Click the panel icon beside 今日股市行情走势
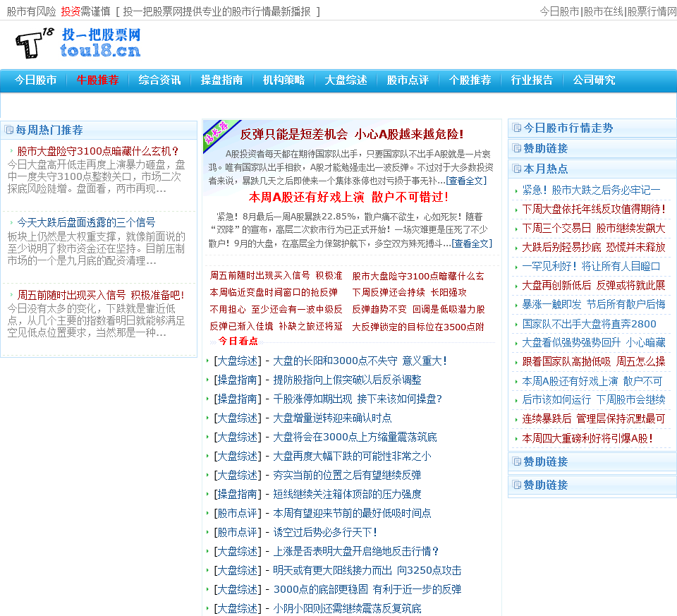Viewport: 677px width, 616px height. click(516, 128)
